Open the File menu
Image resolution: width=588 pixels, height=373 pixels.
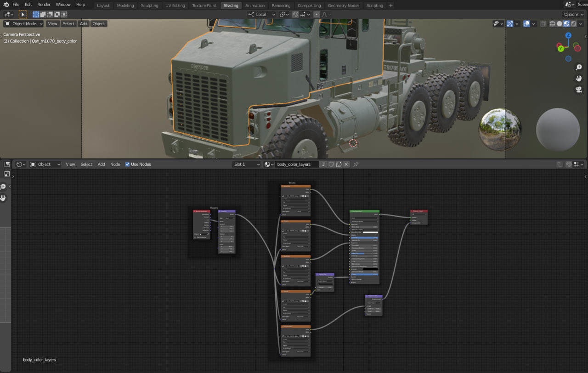16,4
